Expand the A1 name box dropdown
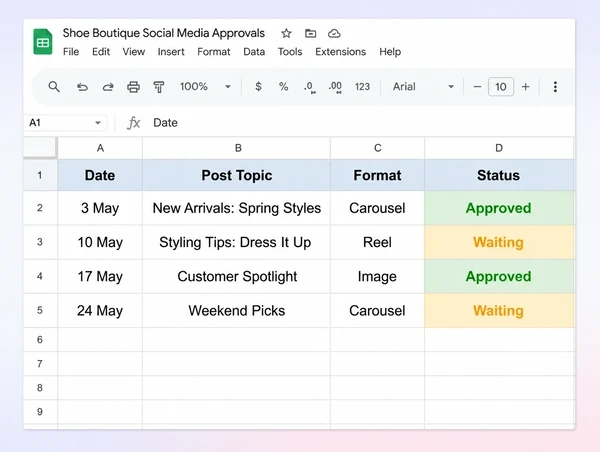600x452 pixels. click(98, 123)
